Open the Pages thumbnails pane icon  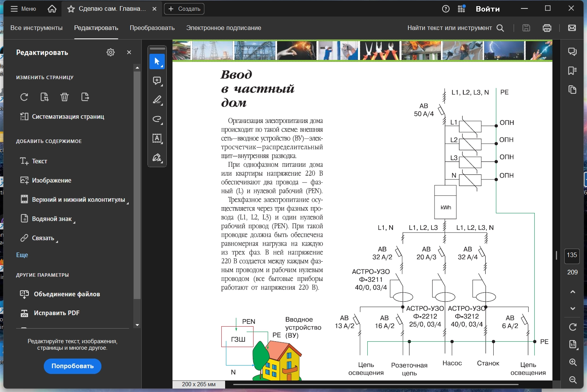coord(572,90)
